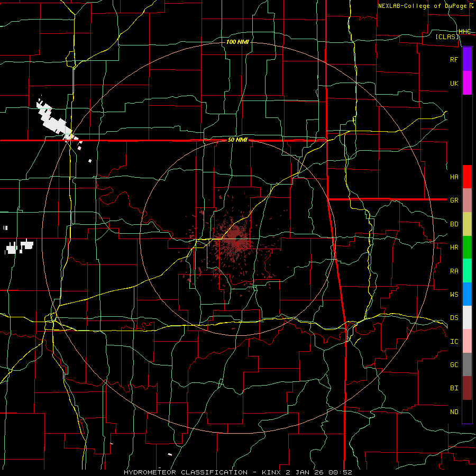Viewport: 476px width, 476px height.
Task: Click the RA mint-green legend swatch
Action: pyautogui.click(x=467, y=271)
